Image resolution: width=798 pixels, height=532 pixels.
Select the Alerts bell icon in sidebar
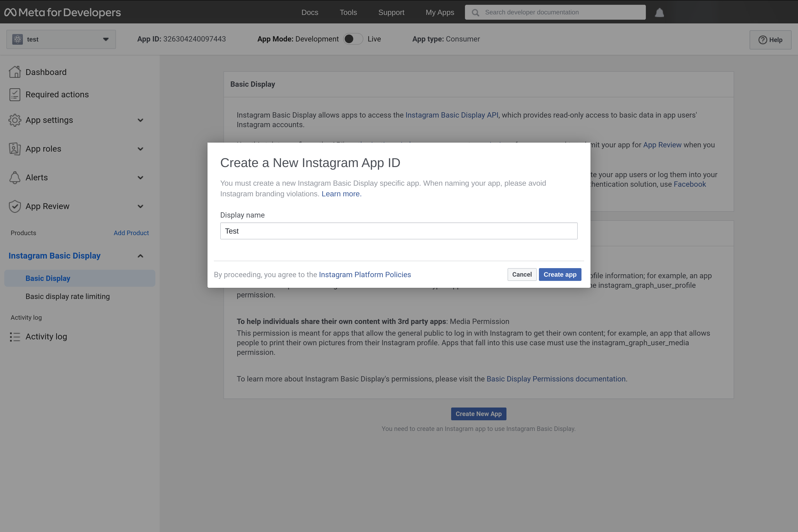(x=15, y=177)
